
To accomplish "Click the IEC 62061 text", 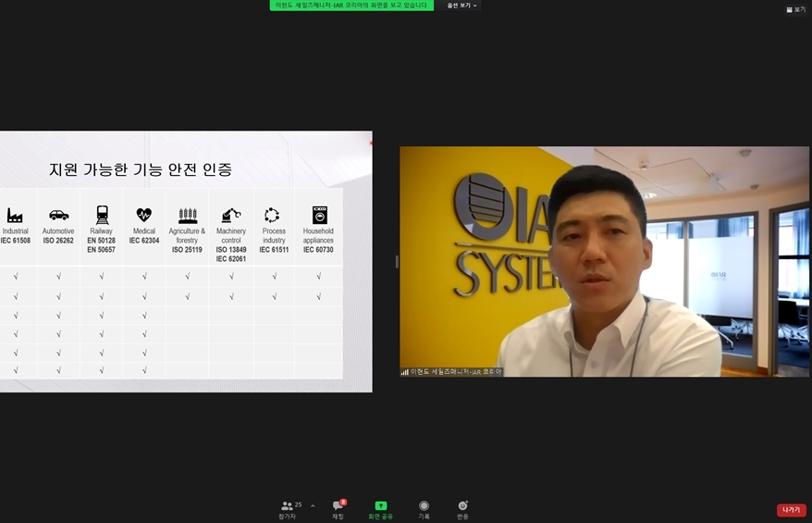I will click(x=231, y=259).
